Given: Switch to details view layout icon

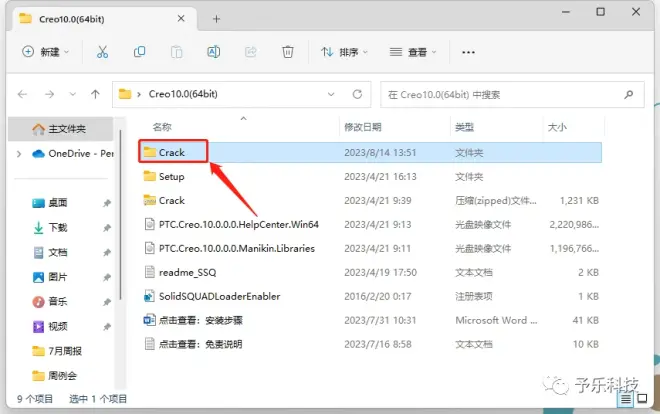Looking at the screenshot, I should (x=626, y=398).
